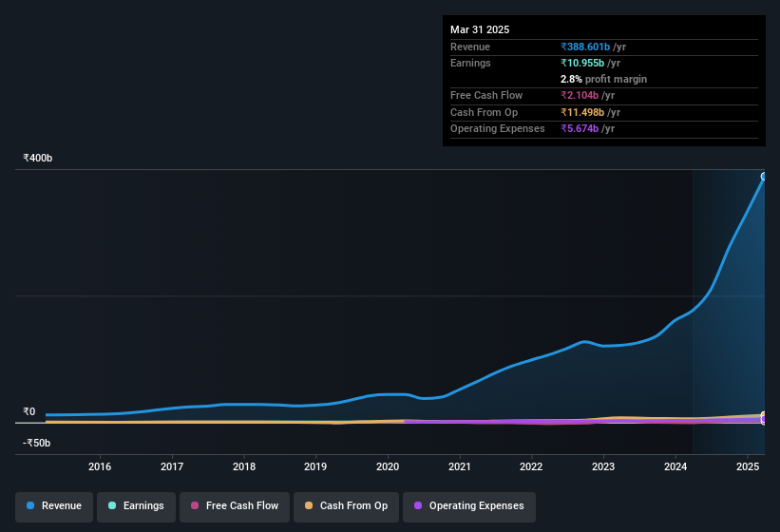The width and height of the screenshot is (780, 532).
Task: Click the 2016 x-axis label
Action: click(100, 466)
